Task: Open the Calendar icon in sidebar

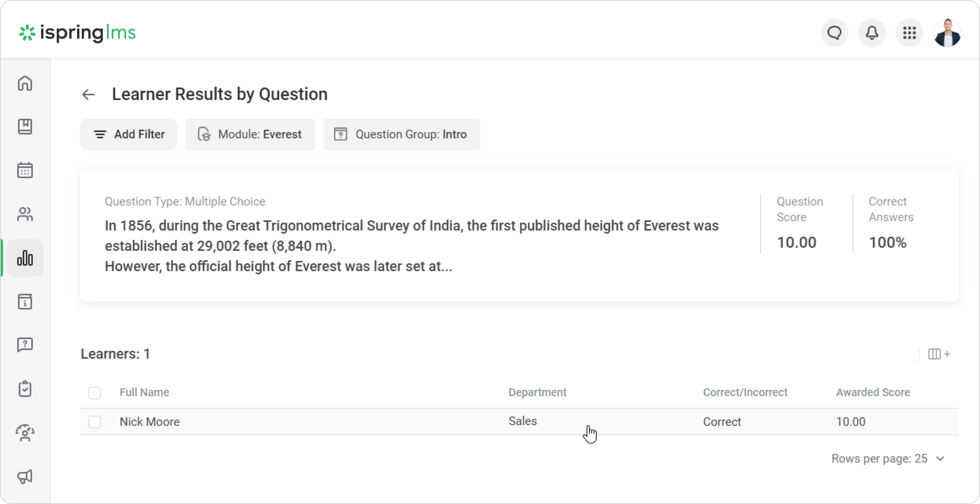Action: [25, 170]
